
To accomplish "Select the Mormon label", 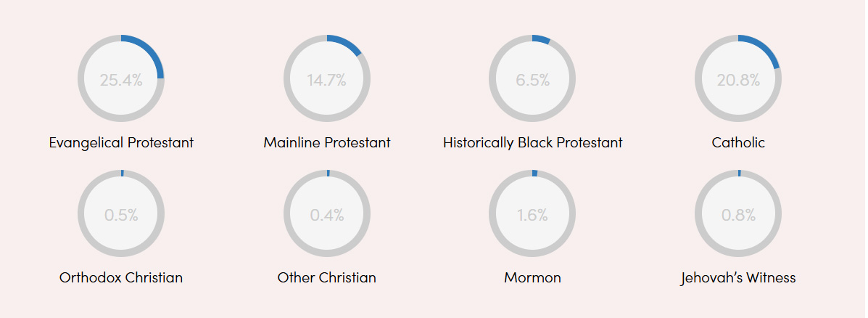I will (532, 277).
